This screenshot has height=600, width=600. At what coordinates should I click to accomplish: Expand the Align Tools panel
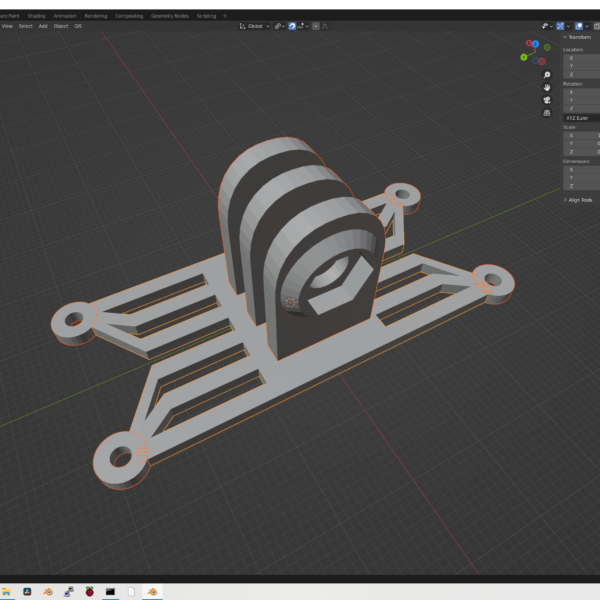tap(579, 200)
